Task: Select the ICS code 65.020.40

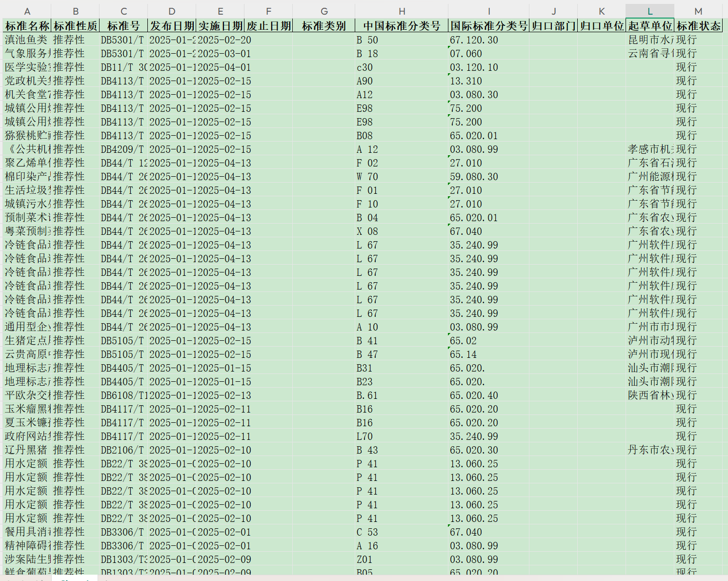Action: [x=488, y=395]
